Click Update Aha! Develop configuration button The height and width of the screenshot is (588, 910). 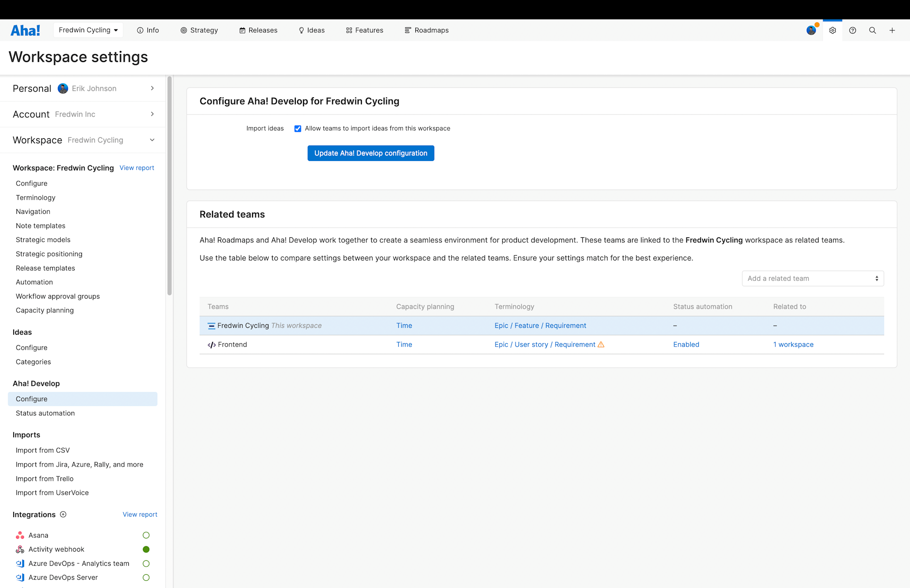click(x=370, y=153)
